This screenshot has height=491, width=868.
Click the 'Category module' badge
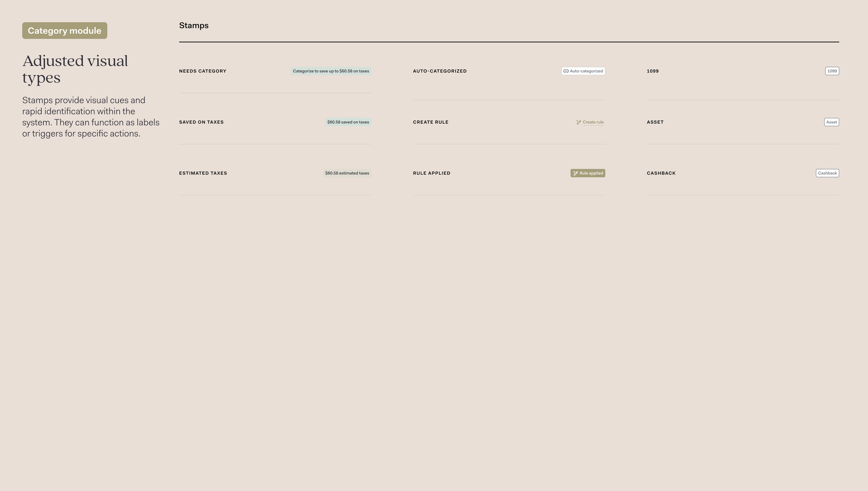click(65, 31)
